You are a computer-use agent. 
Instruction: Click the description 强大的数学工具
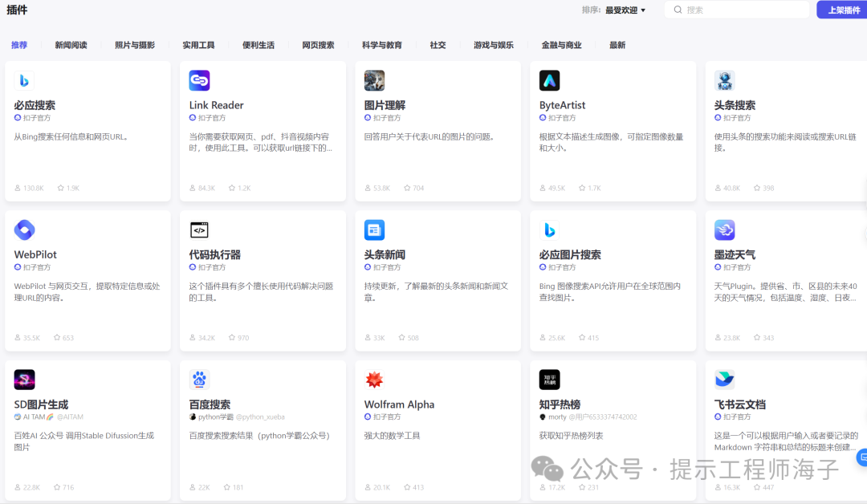tap(392, 436)
